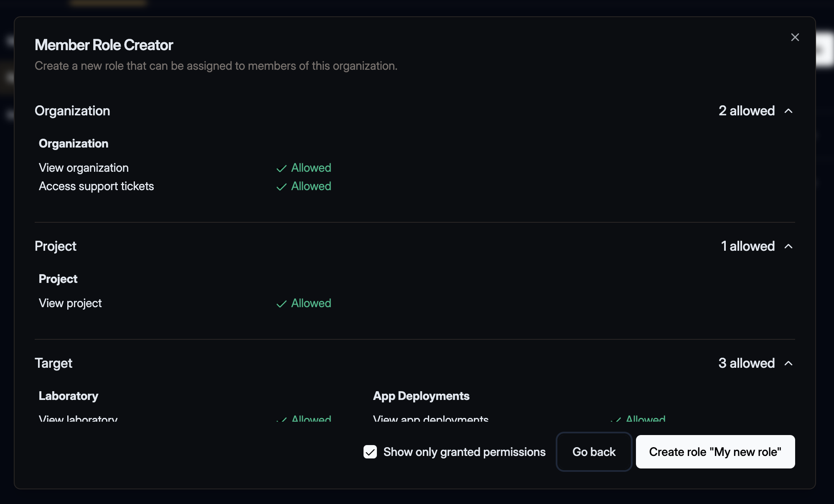This screenshot has height=504, width=834.
Task: Select the App Deployments permissions heading
Action: point(421,396)
